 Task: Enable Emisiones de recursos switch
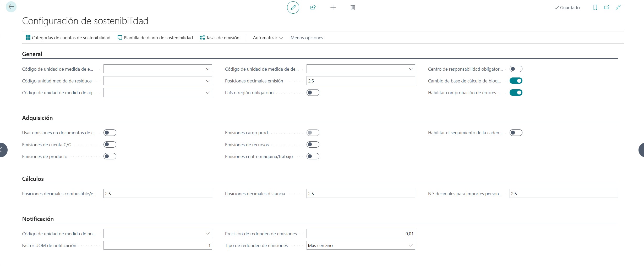pyautogui.click(x=313, y=144)
